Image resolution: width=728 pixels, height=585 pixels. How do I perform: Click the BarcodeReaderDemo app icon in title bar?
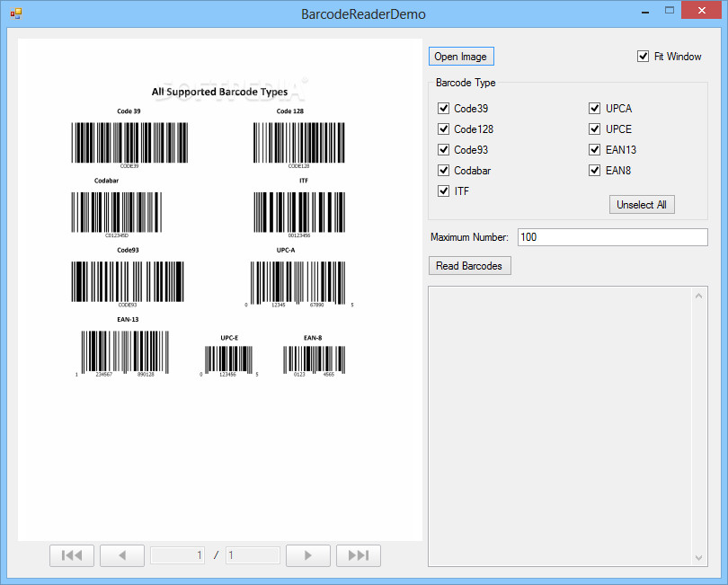point(16,14)
